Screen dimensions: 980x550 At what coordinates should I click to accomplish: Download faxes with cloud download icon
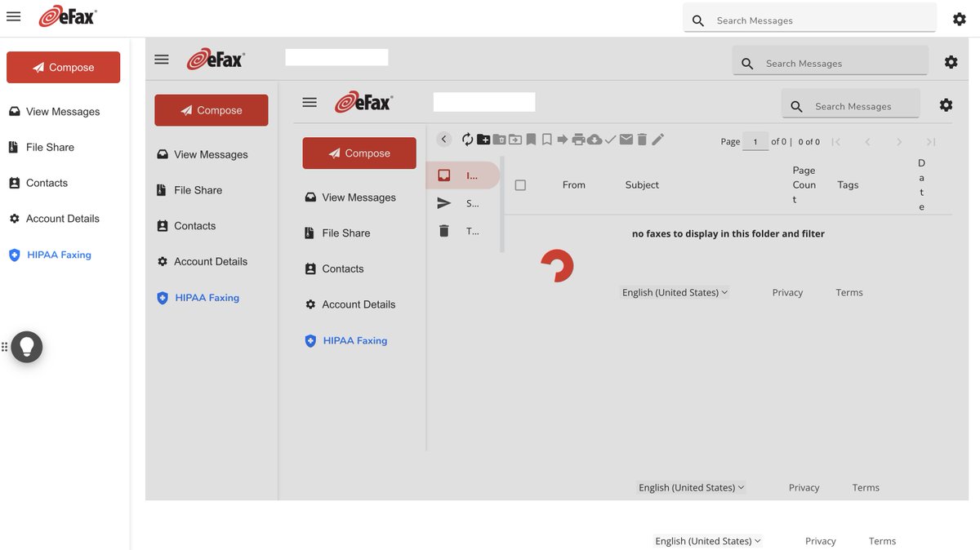point(595,140)
